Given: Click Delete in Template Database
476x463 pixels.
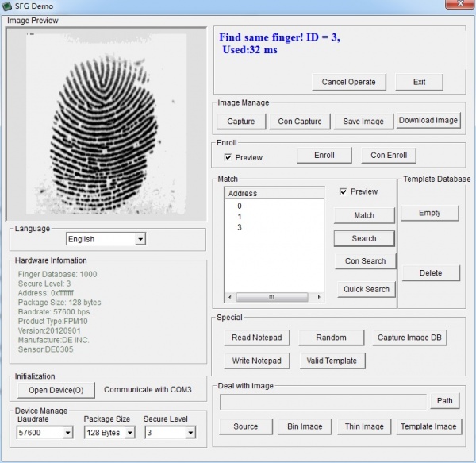Looking at the screenshot, I should [431, 273].
